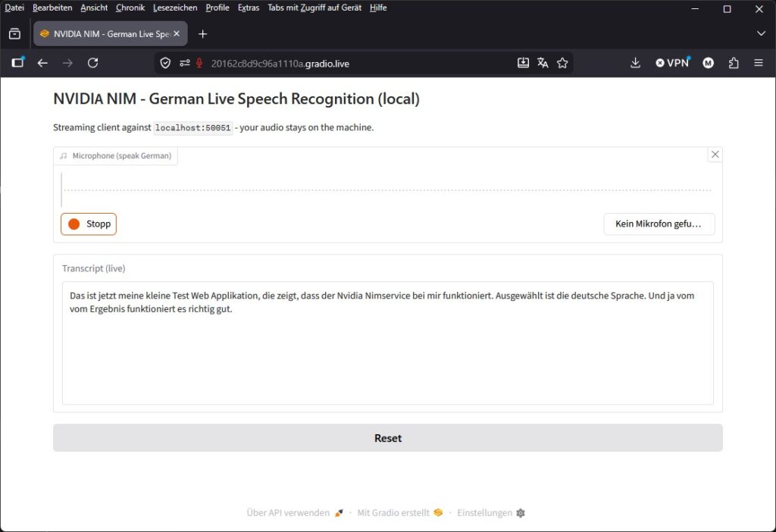Click the page title NVIDIA NIM heading

(x=236, y=99)
